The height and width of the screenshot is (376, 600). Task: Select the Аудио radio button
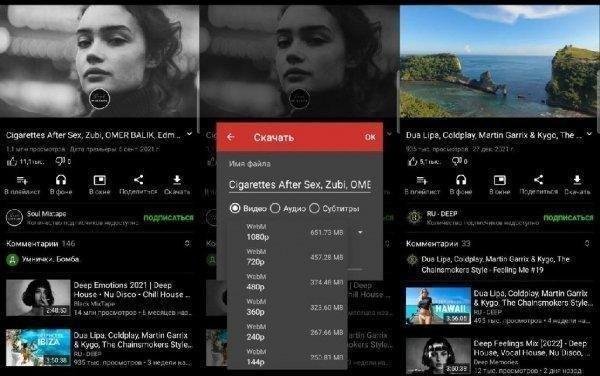pyautogui.click(x=275, y=208)
